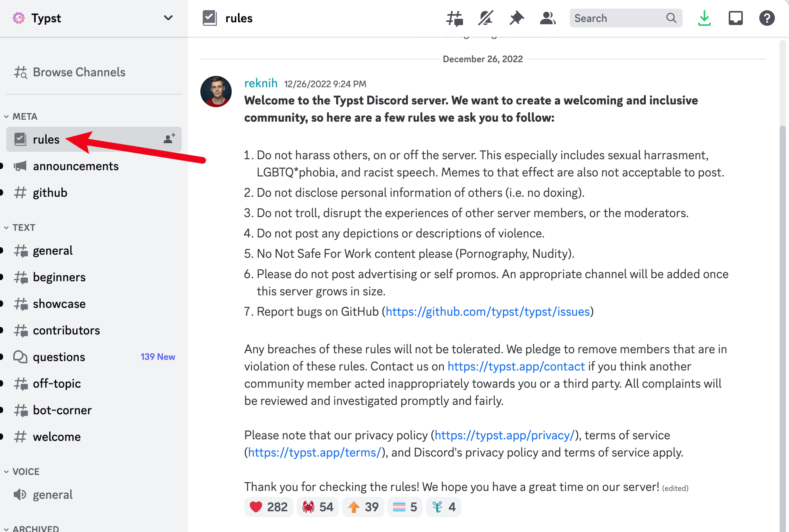This screenshot has width=789, height=532.
Task: Open the showcase channel
Action: pyautogui.click(x=94, y=304)
